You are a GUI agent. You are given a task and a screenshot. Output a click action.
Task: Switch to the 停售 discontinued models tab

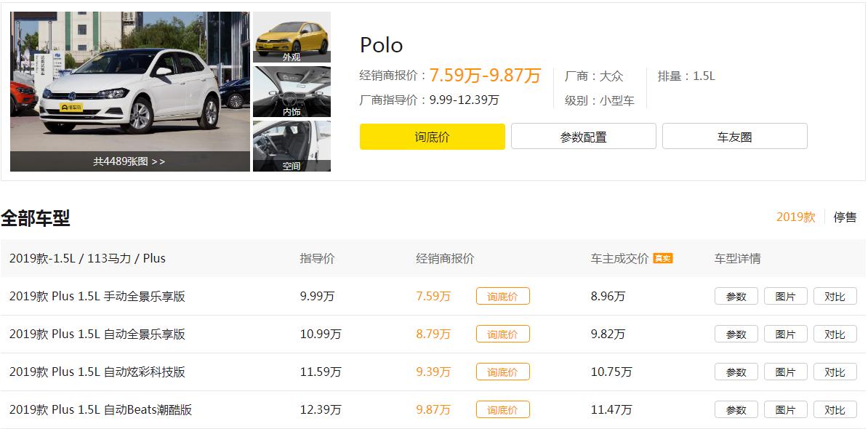[x=846, y=217]
